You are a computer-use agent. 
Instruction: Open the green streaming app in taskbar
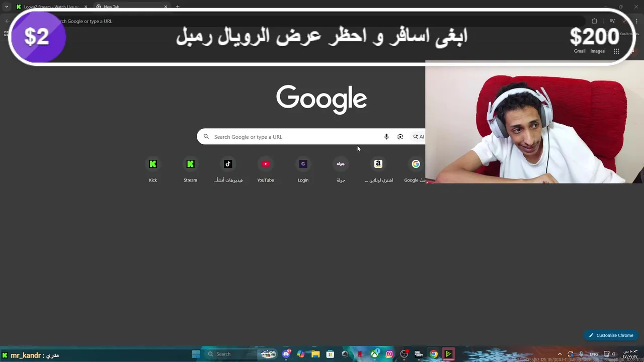(x=448, y=354)
